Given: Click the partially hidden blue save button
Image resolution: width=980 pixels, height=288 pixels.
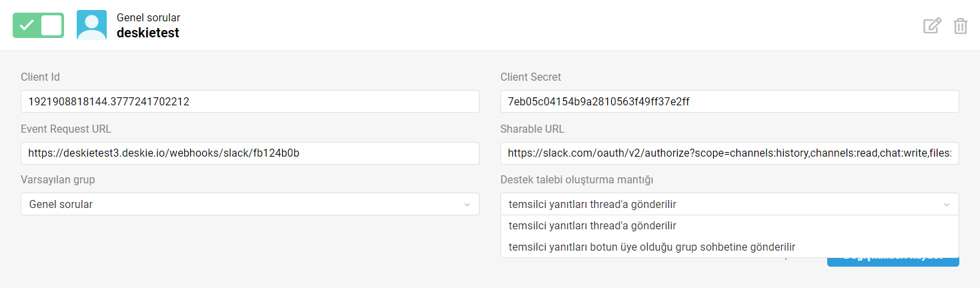Looking at the screenshot, I should [893, 262].
